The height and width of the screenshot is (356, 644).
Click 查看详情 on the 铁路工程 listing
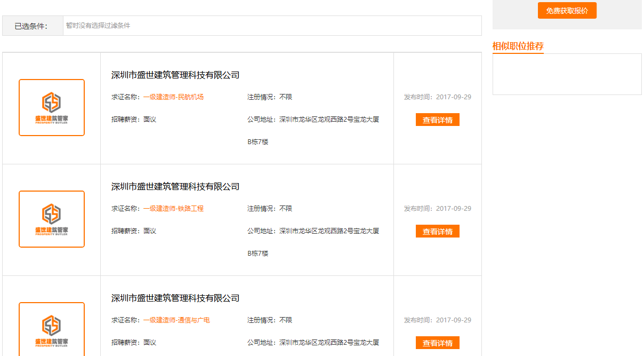(x=437, y=231)
